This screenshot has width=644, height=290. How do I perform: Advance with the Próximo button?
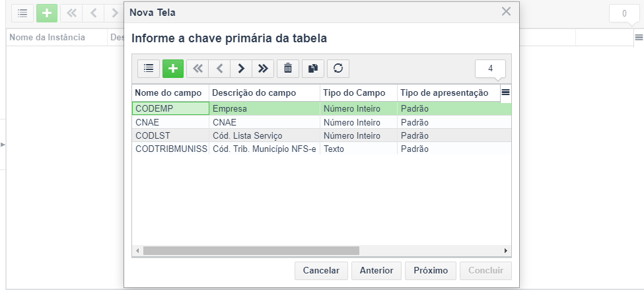pyautogui.click(x=431, y=270)
